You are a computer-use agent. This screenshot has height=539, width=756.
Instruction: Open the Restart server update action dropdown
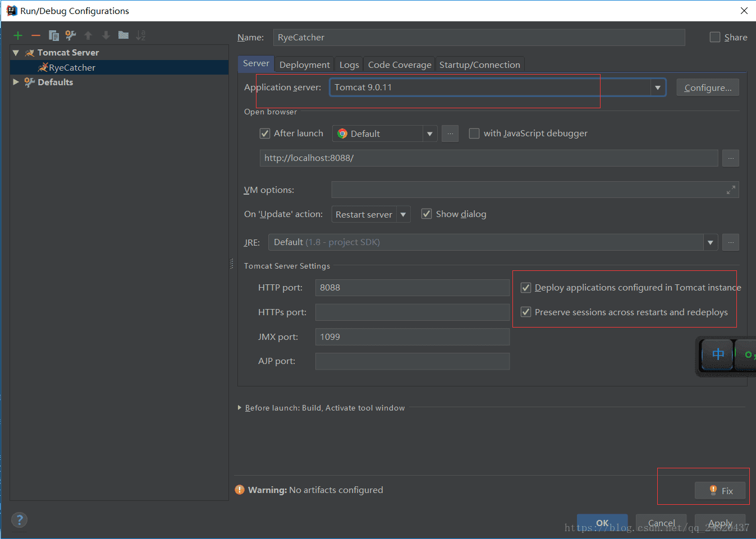pos(403,214)
